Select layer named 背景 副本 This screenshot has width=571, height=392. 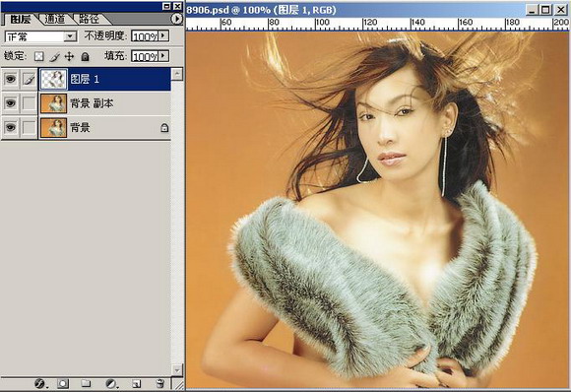pyautogui.click(x=92, y=103)
